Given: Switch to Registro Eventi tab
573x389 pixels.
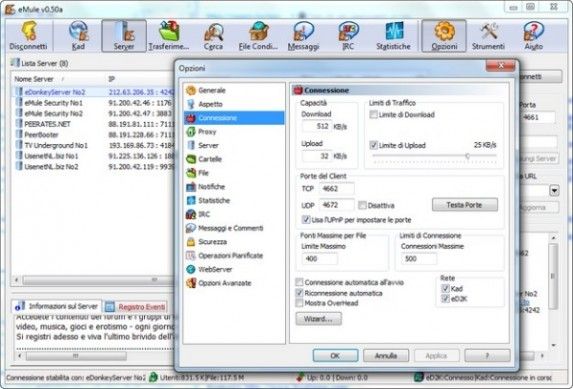Looking at the screenshot, I should pos(136,307).
